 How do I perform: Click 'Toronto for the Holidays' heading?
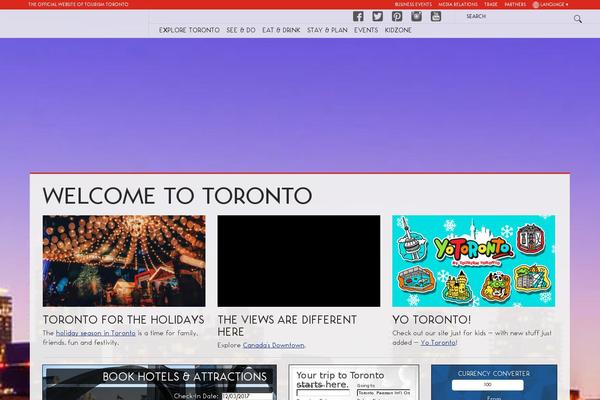[x=124, y=320]
